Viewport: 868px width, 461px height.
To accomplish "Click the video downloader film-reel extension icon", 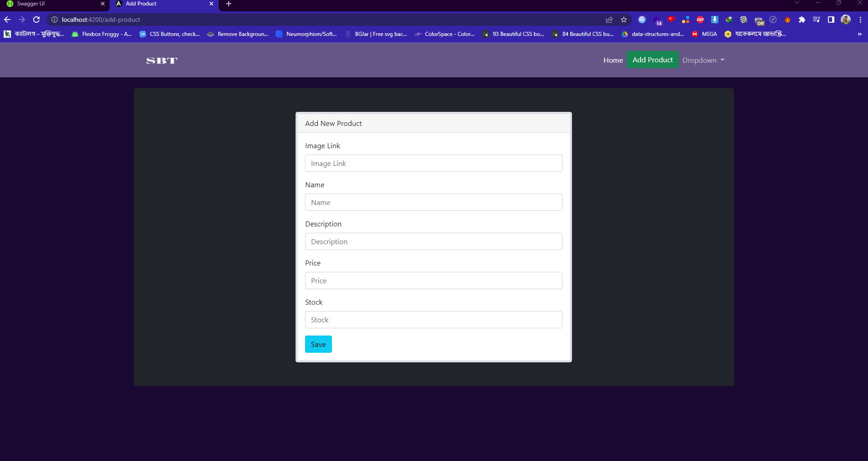I will [x=743, y=20].
